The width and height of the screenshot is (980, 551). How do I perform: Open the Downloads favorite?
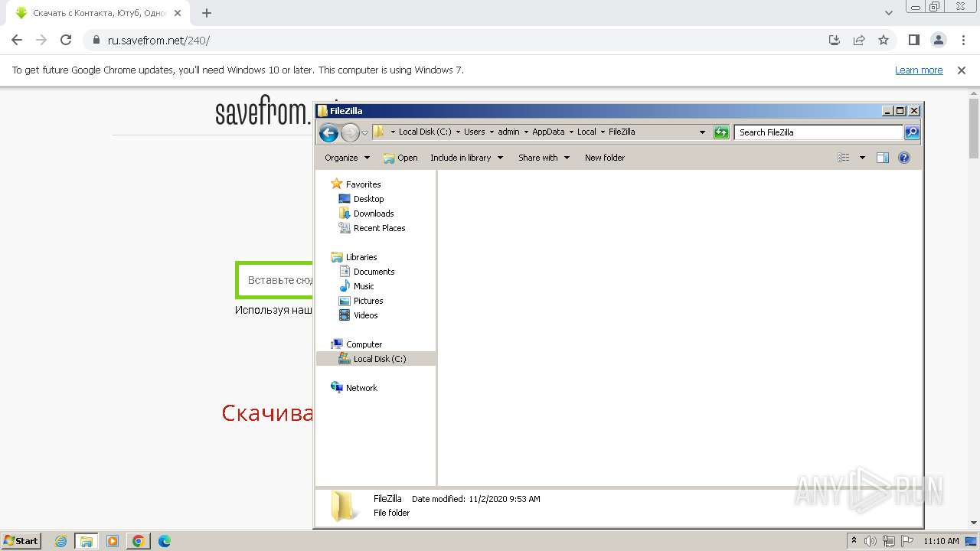click(374, 214)
